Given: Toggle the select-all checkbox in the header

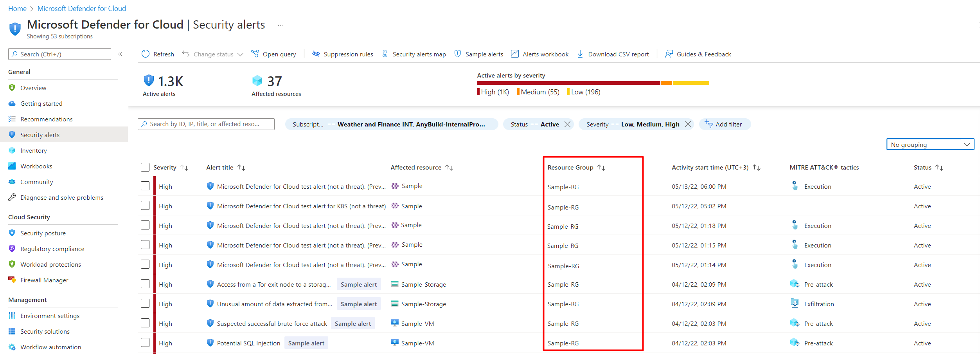Looking at the screenshot, I should point(145,167).
